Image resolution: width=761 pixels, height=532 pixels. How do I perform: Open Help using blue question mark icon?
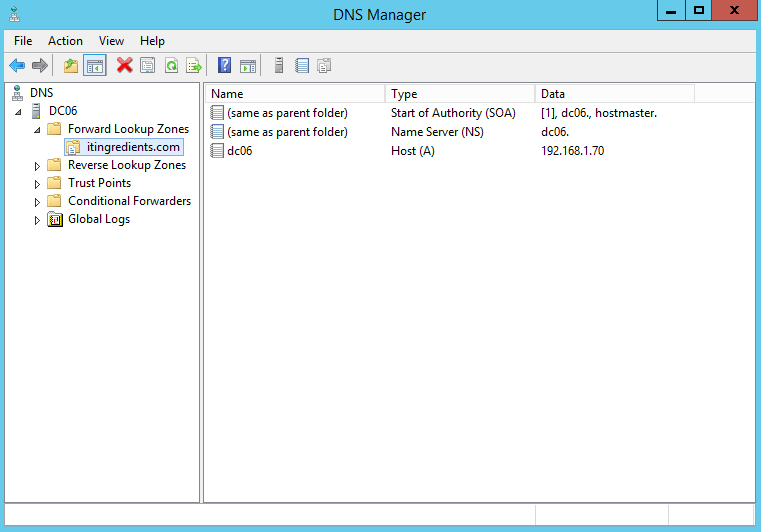tap(224, 66)
